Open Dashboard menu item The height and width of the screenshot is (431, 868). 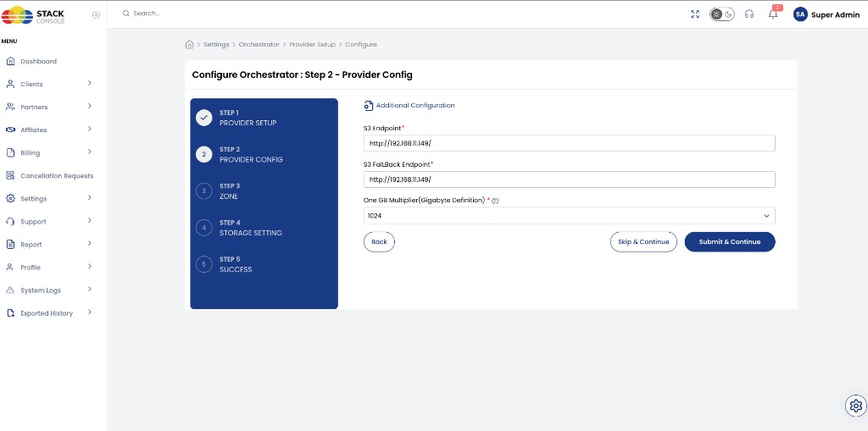pyautogui.click(x=38, y=62)
